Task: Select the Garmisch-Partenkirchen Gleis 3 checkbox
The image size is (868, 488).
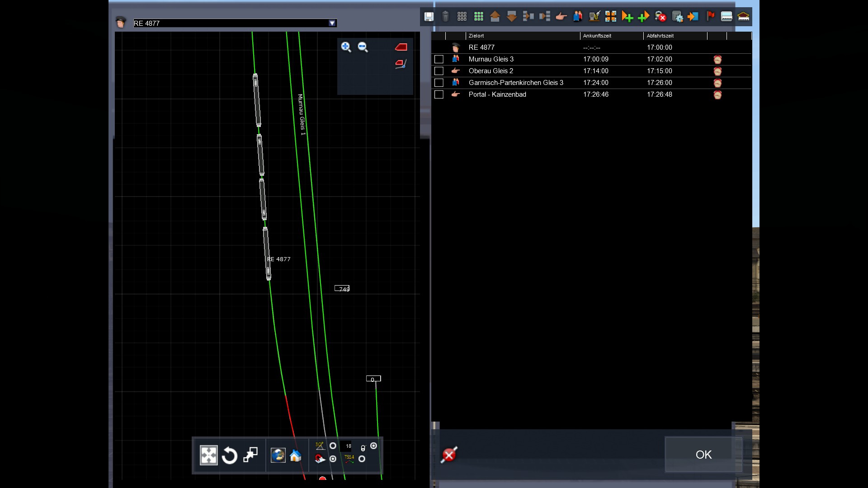Action: (439, 83)
